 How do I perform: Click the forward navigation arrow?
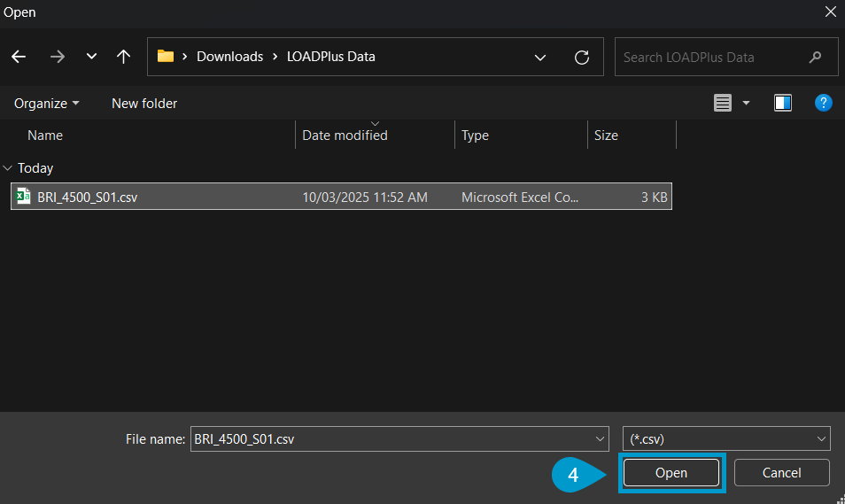click(x=57, y=57)
